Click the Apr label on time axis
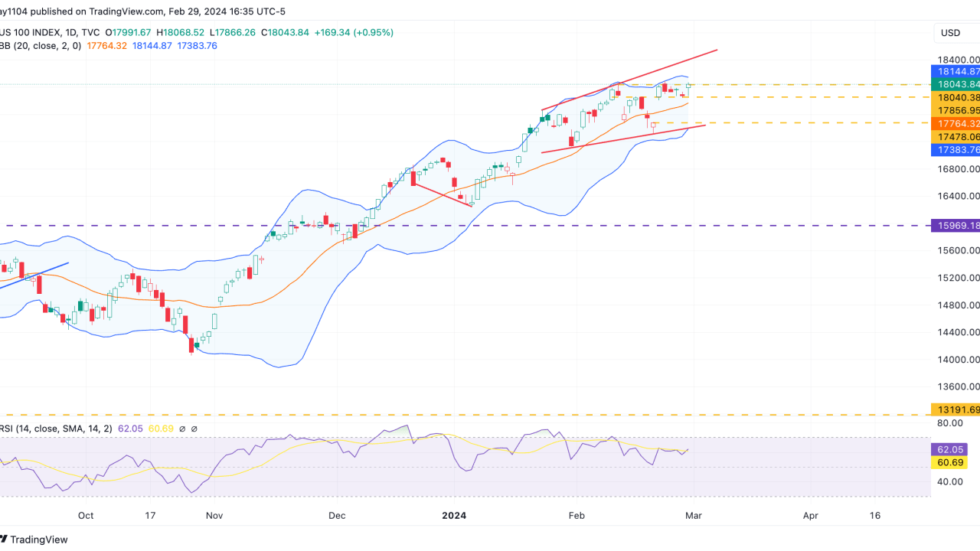 coord(810,515)
